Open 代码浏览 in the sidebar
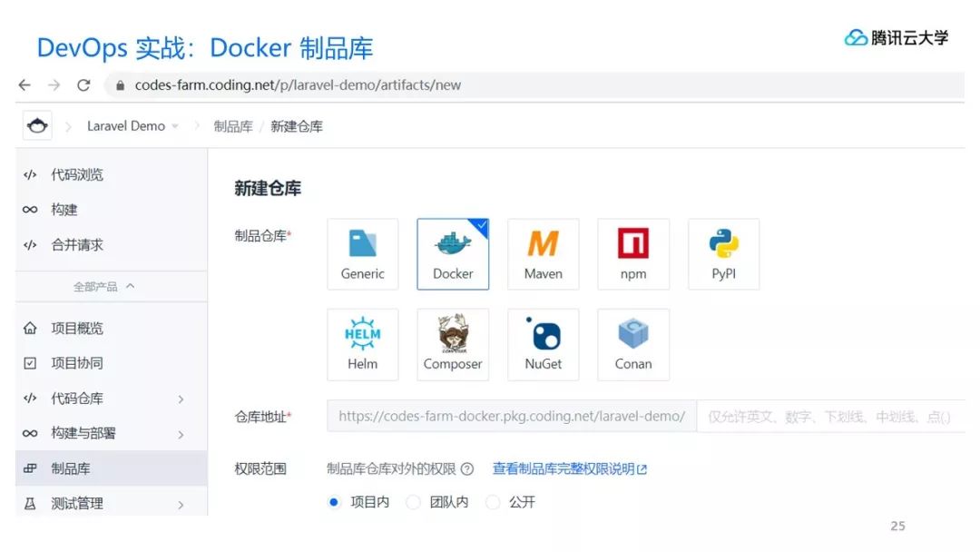 click(112, 174)
